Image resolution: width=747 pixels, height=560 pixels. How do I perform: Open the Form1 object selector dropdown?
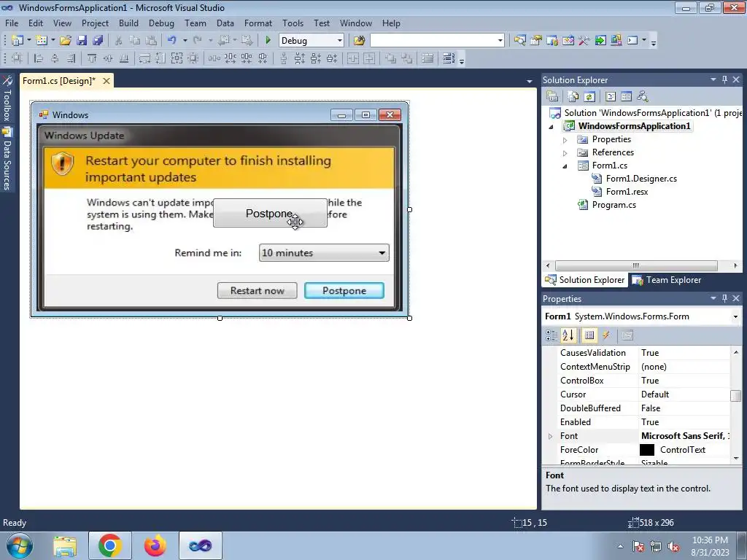735,316
